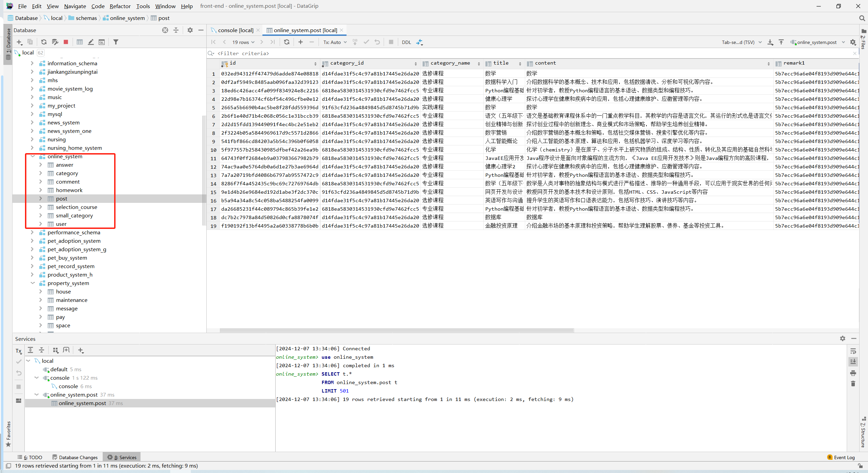
Task: Clear console output with trash icon
Action: click(853, 383)
